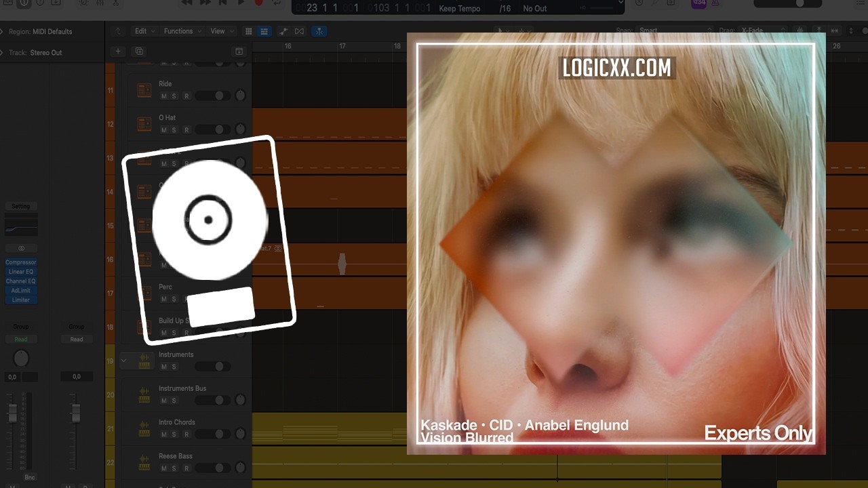Click the No Out indicator
Image resolution: width=868 pixels, height=488 pixels.
535,8
